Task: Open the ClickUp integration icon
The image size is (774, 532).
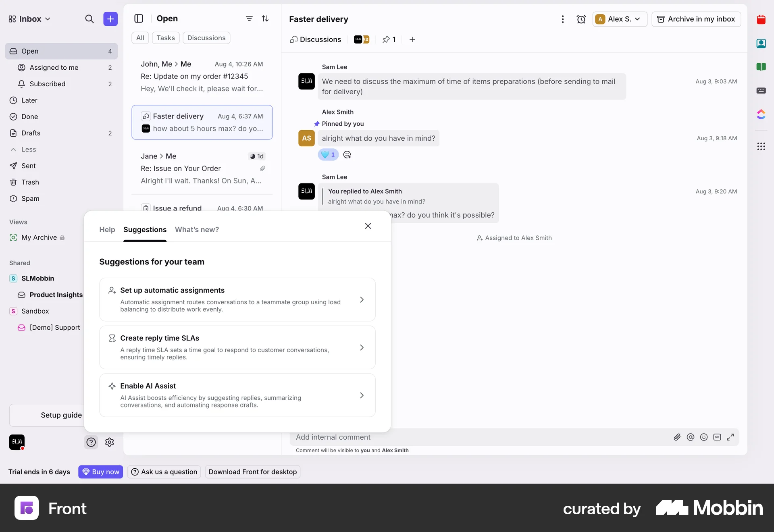Action: coord(762,114)
